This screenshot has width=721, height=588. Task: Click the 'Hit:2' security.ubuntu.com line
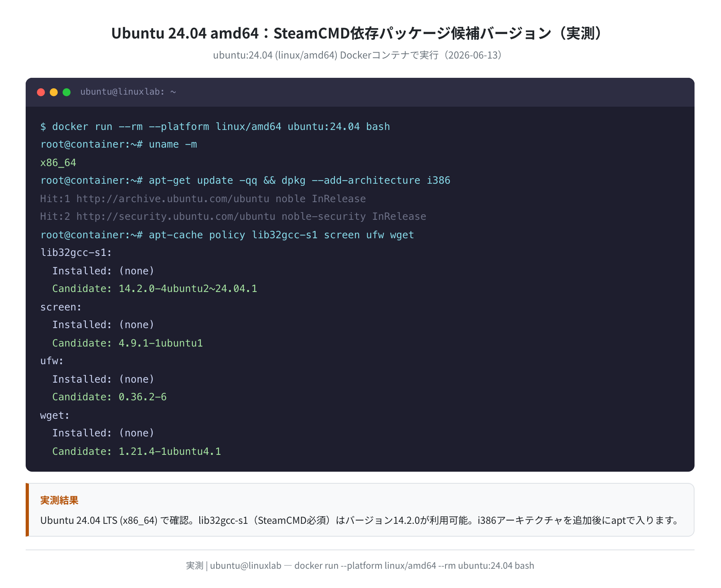pos(233,217)
